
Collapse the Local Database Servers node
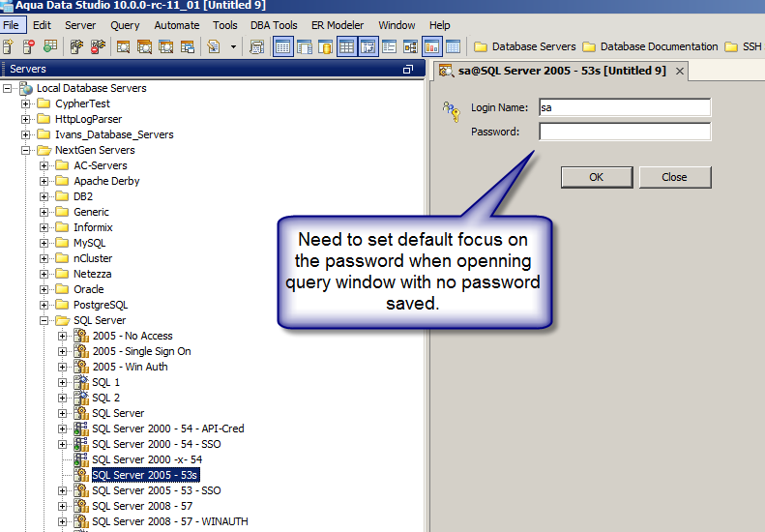[x=8, y=88]
